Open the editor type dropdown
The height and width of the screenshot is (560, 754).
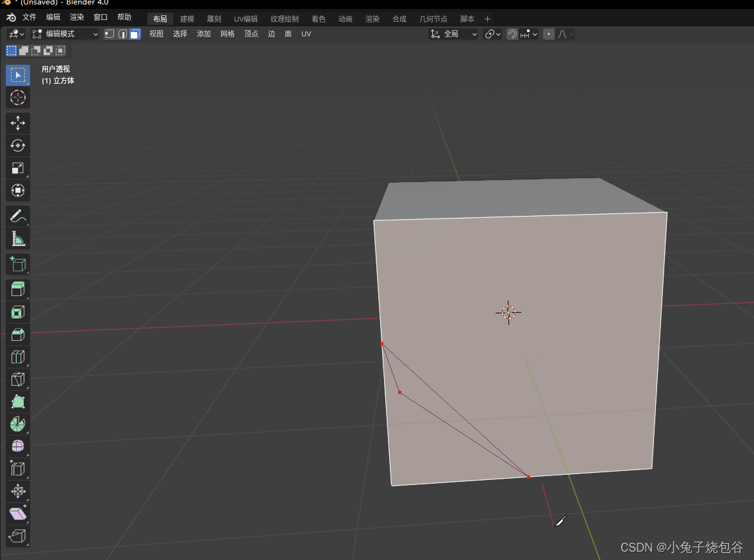16,34
